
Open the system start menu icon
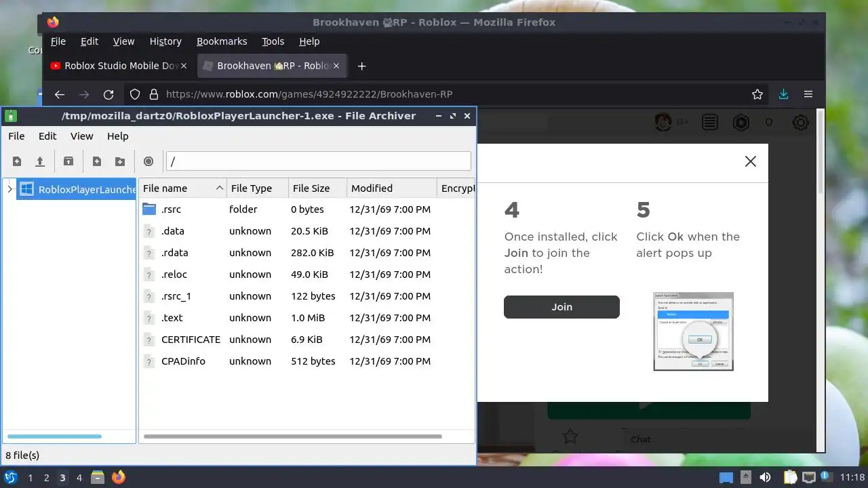(x=11, y=477)
